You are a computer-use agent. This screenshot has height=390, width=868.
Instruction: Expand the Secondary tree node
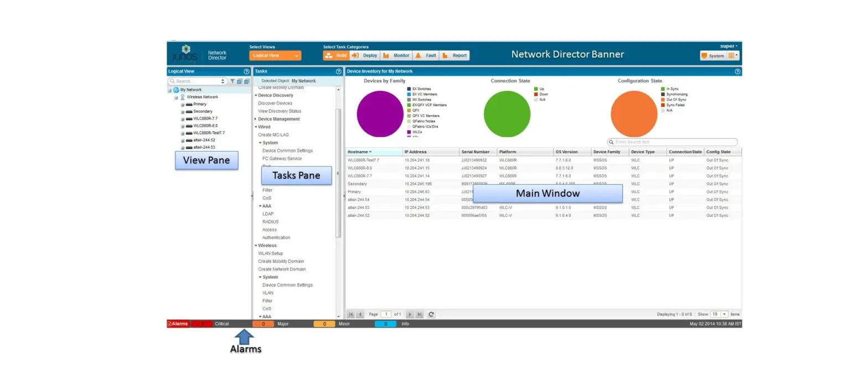click(x=183, y=111)
